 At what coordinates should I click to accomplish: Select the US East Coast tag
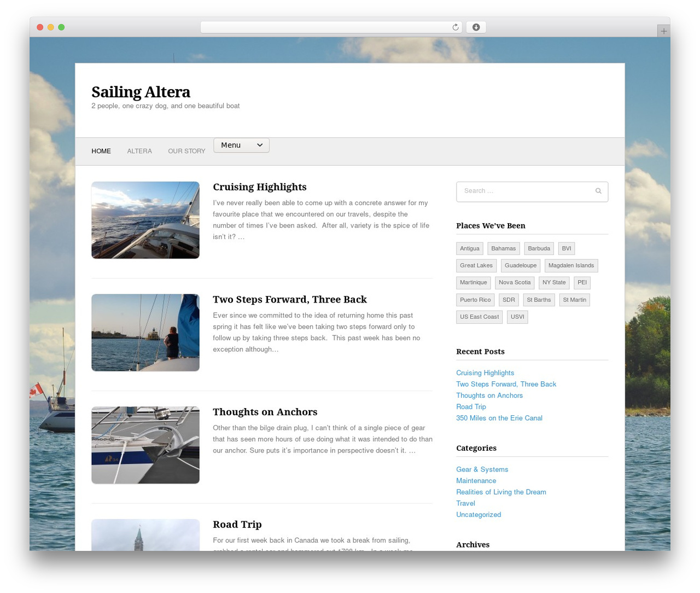click(480, 317)
